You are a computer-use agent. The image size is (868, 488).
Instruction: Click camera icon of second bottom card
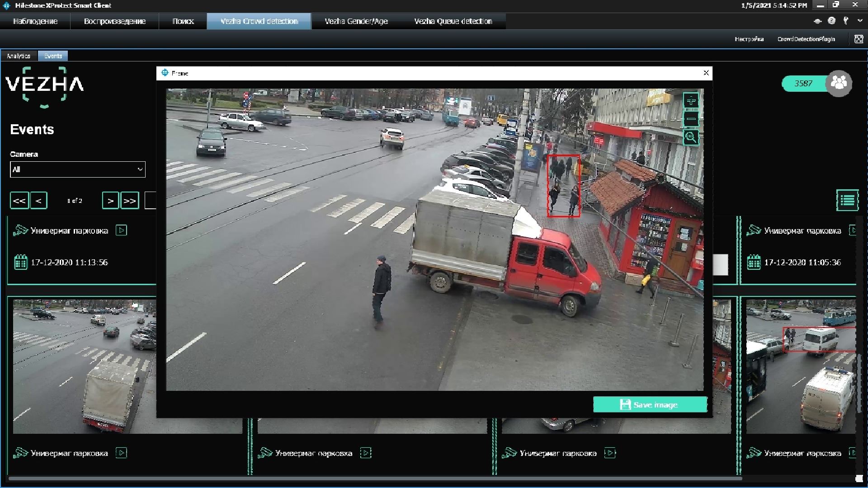coord(265,453)
